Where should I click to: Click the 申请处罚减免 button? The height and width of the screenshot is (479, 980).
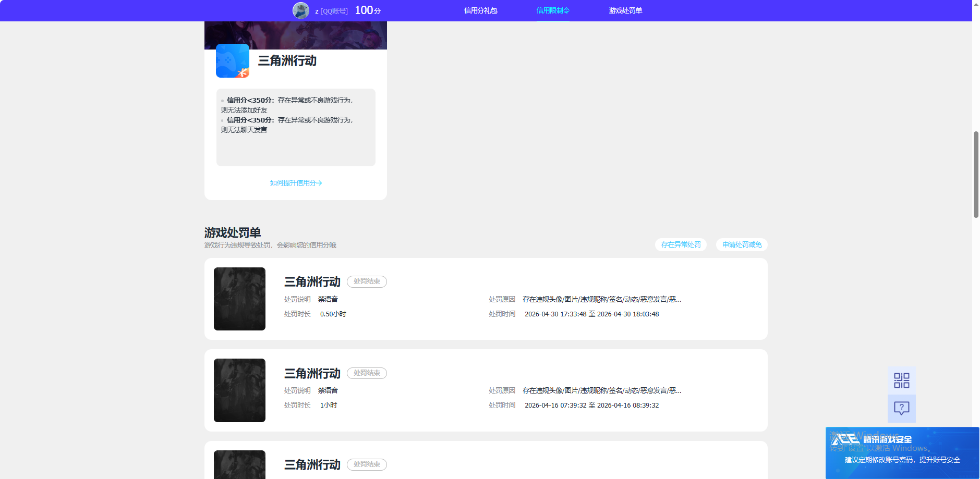(742, 244)
